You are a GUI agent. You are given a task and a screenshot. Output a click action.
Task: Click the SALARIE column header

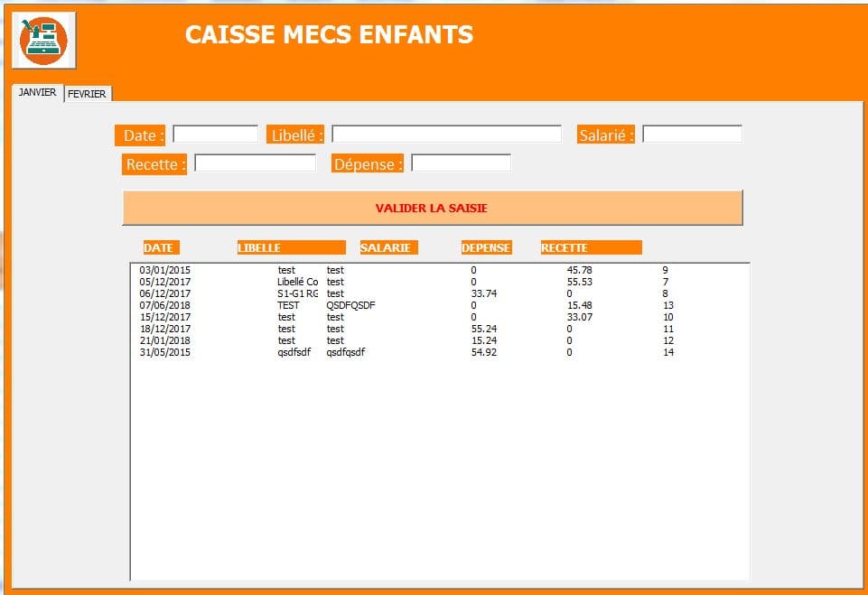(388, 247)
